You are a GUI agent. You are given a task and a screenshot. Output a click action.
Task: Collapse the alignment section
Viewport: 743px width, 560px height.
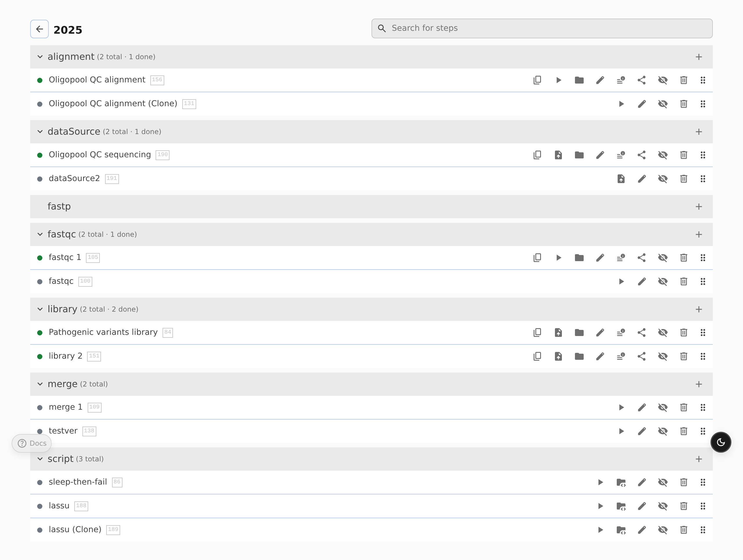(x=40, y=57)
